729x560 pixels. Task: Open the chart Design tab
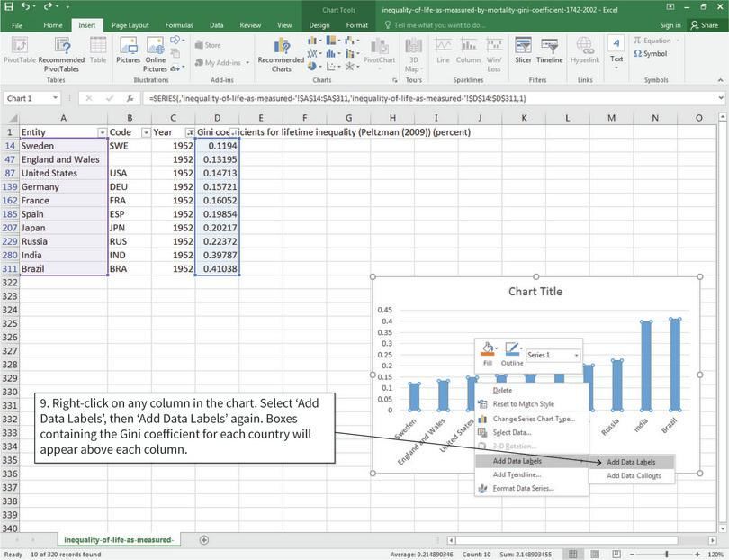(319, 25)
